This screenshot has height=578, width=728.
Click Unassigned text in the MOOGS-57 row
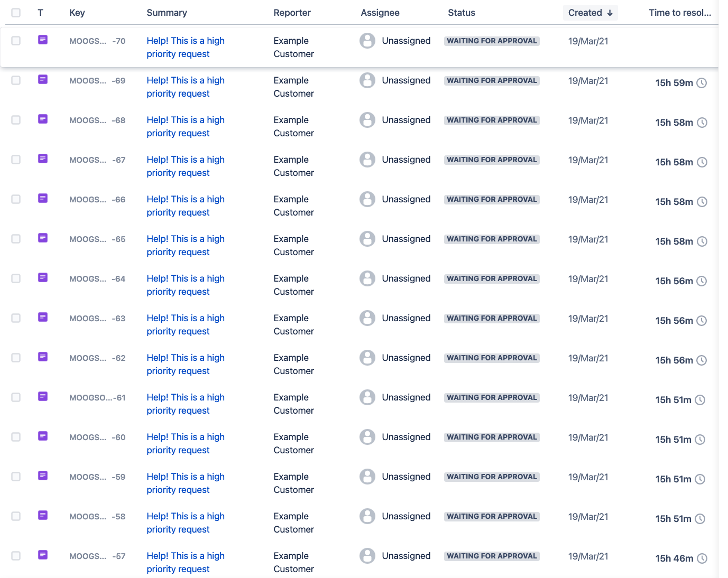pyautogui.click(x=406, y=556)
